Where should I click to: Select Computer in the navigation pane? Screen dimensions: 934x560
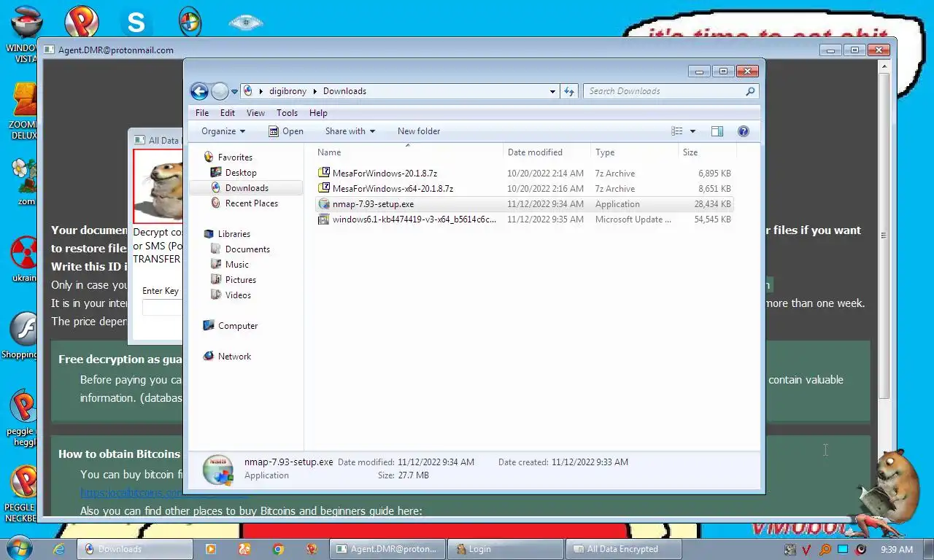238,326
